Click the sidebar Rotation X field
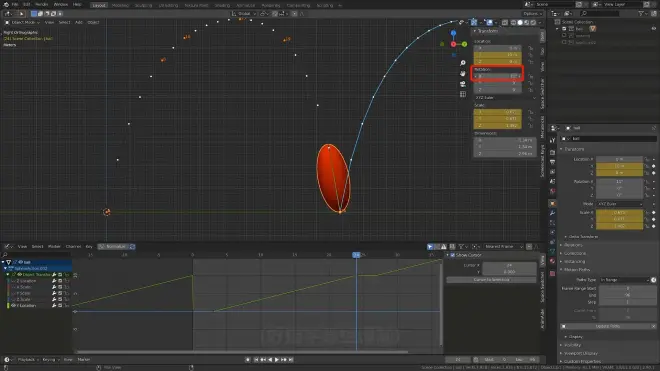This screenshot has width=660, height=371. pos(498,76)
